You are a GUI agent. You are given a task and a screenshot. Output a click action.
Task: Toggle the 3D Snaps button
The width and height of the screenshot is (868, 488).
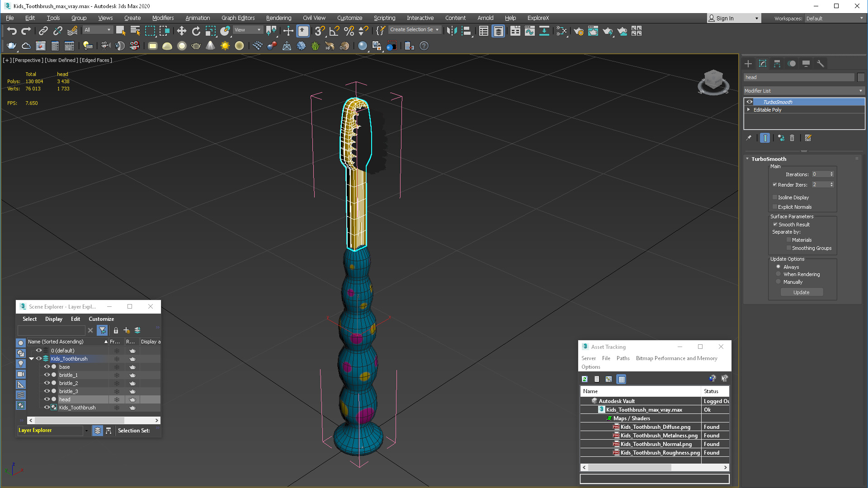320,31
